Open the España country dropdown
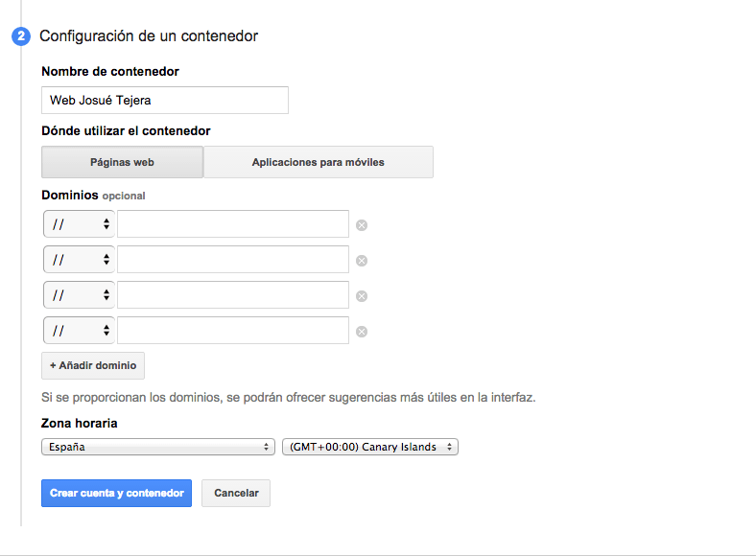Screen dimensions: 756x556 [x=158, y=447]
